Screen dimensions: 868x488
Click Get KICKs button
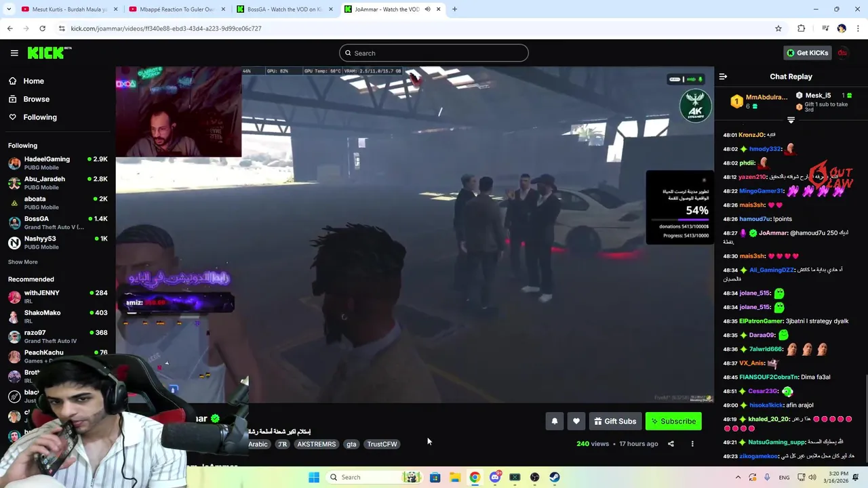click(807, 53)
